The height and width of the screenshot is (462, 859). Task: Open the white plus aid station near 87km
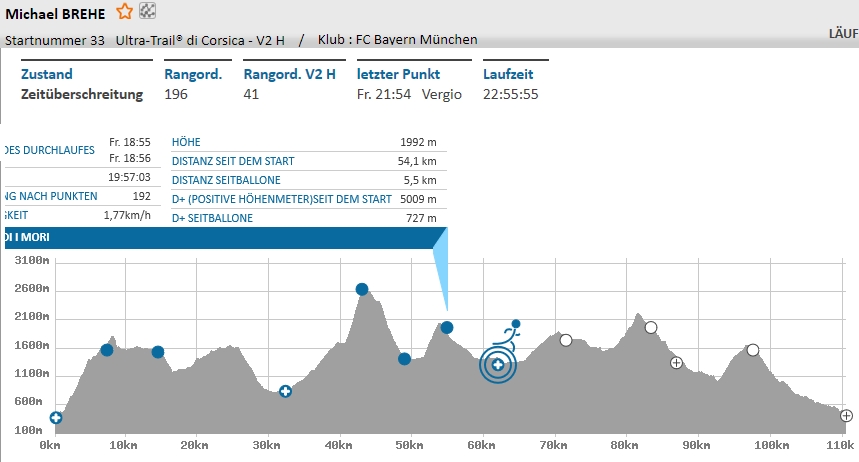(676, 363)
